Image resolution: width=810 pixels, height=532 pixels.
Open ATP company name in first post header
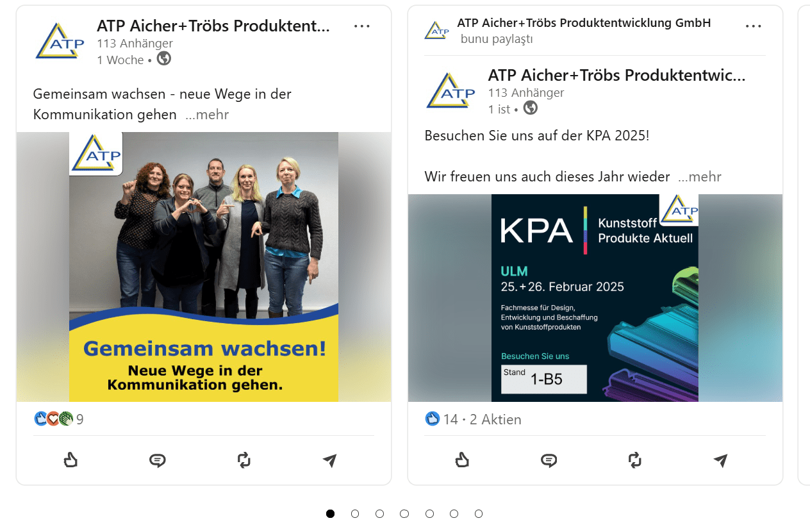click(213, 26)
